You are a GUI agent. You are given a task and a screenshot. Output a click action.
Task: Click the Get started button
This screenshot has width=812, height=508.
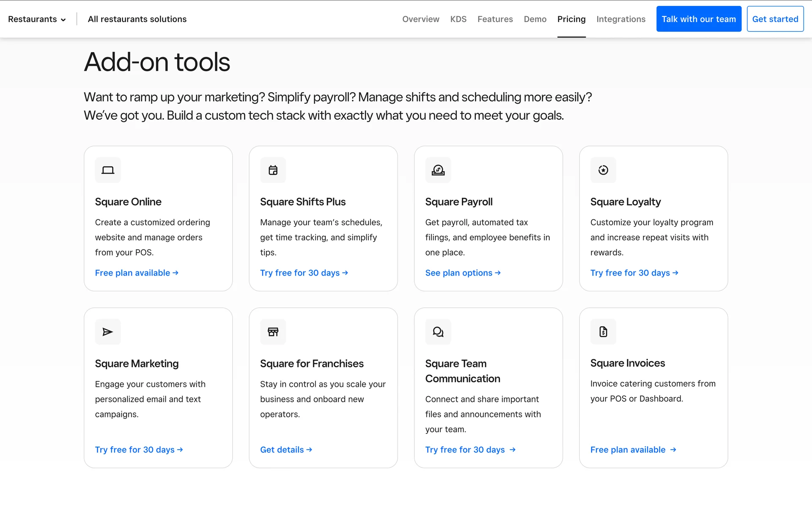pos(775,19)
